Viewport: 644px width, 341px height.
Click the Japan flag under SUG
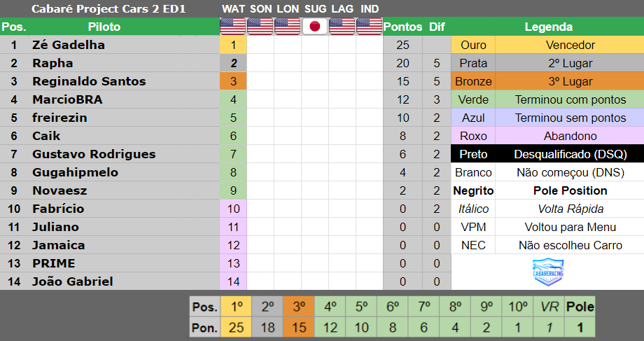tap(315, 27)
